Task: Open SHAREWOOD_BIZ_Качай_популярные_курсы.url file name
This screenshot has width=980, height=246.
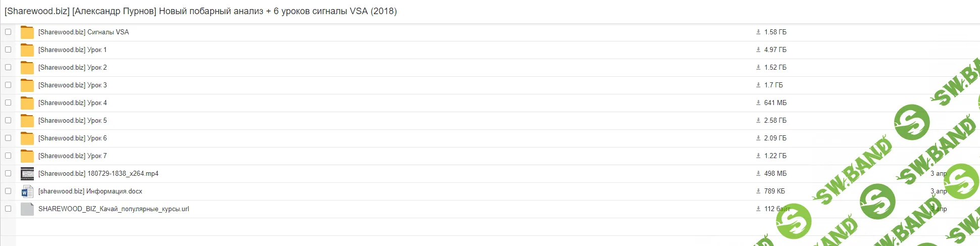Action: click(114, 209)
